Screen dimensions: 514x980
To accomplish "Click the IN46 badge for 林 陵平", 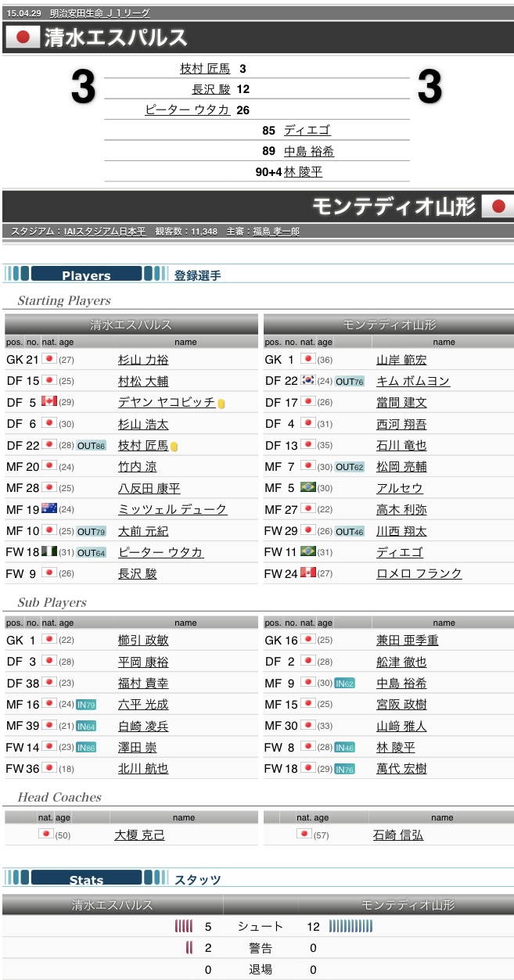I will pyautogui.click(x=344, y=748).
